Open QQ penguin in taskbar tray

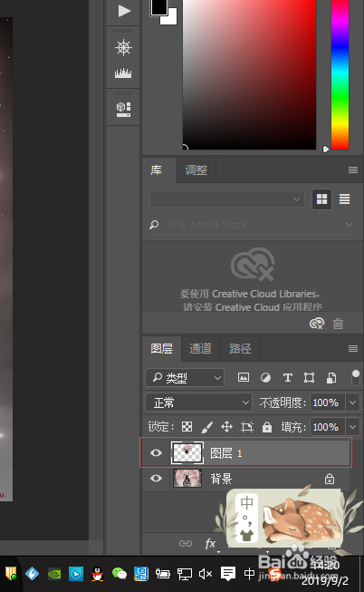(x=98, y=574)
